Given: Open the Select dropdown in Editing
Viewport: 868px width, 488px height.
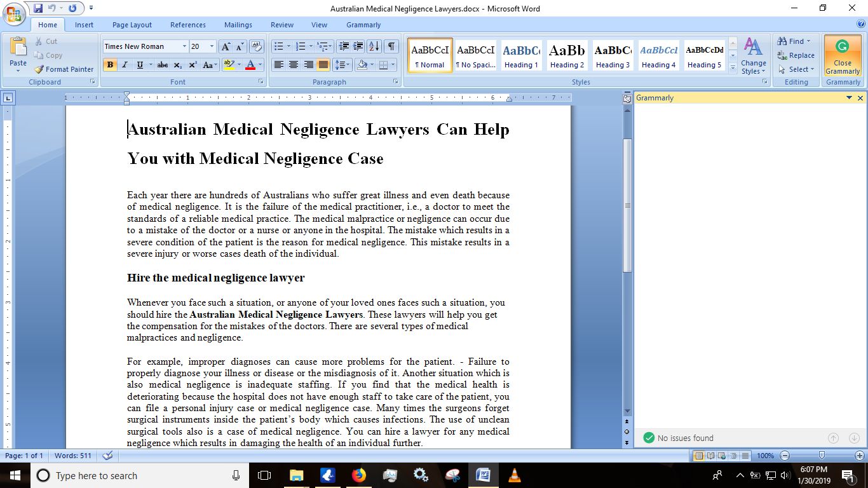Looking at the screenshot, I should coord(798,69).
